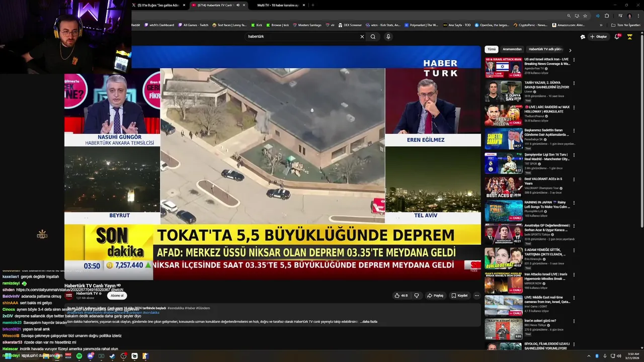Open options for ARC RAIDERS live video
644x362 pixels.
[x=574, y=108]
